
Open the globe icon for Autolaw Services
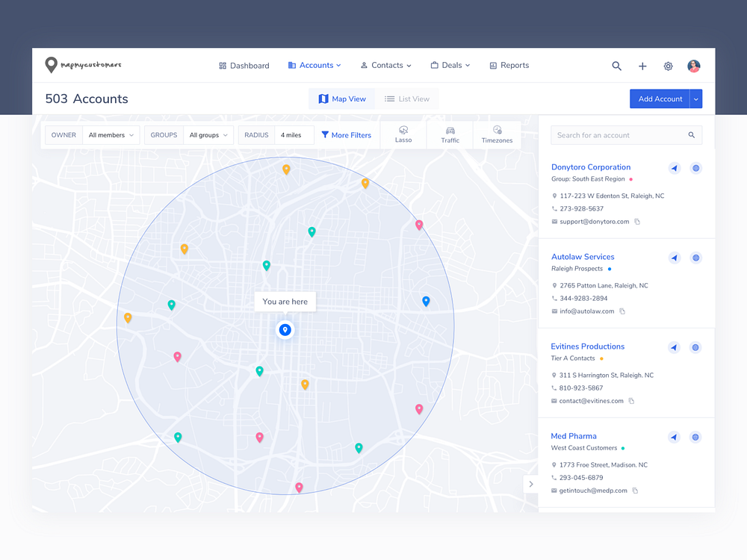tap(695, 258)
